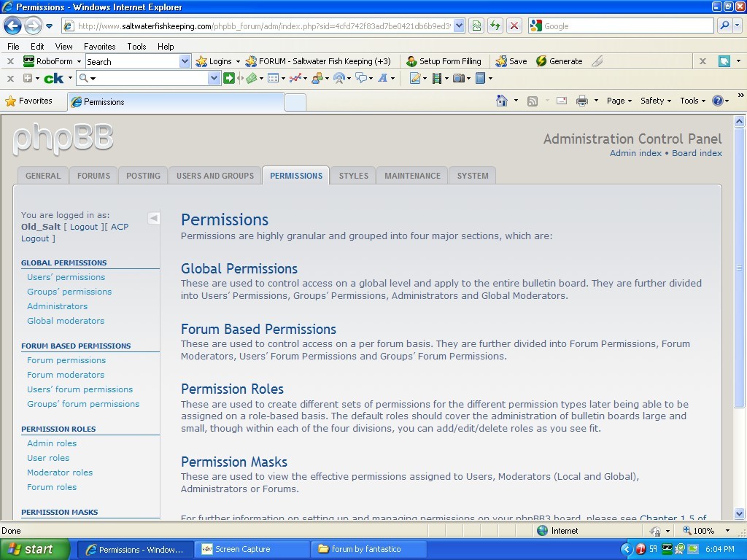Open the browser Home page icon
Image resolution: width=747 pixels, height=560 pixels.
pos(502,101)
